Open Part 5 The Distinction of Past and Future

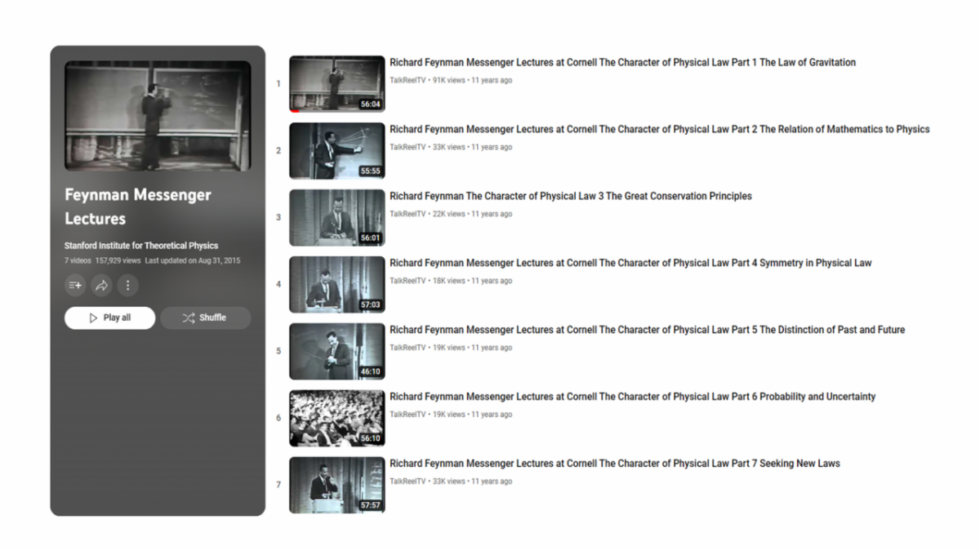647,330
